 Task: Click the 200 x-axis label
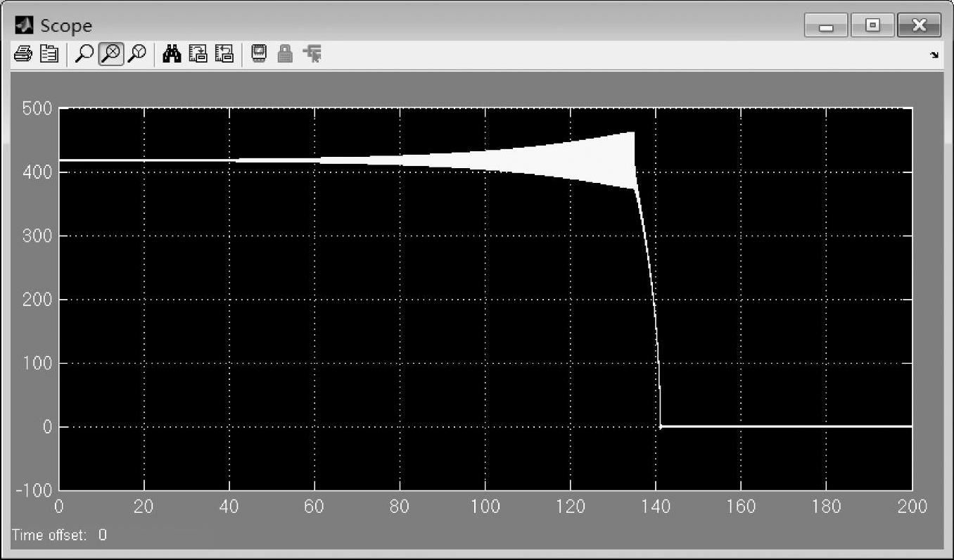(912, 506)
